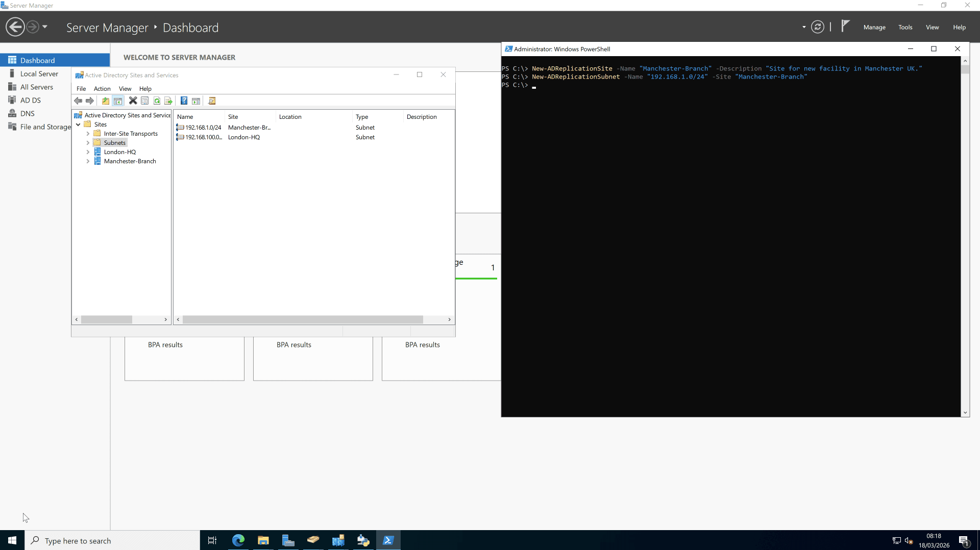This screenshot has width=980, height=550.
Task: Select the 192.168.1.0/24 subnet entry
Action: tap(203, 127)
